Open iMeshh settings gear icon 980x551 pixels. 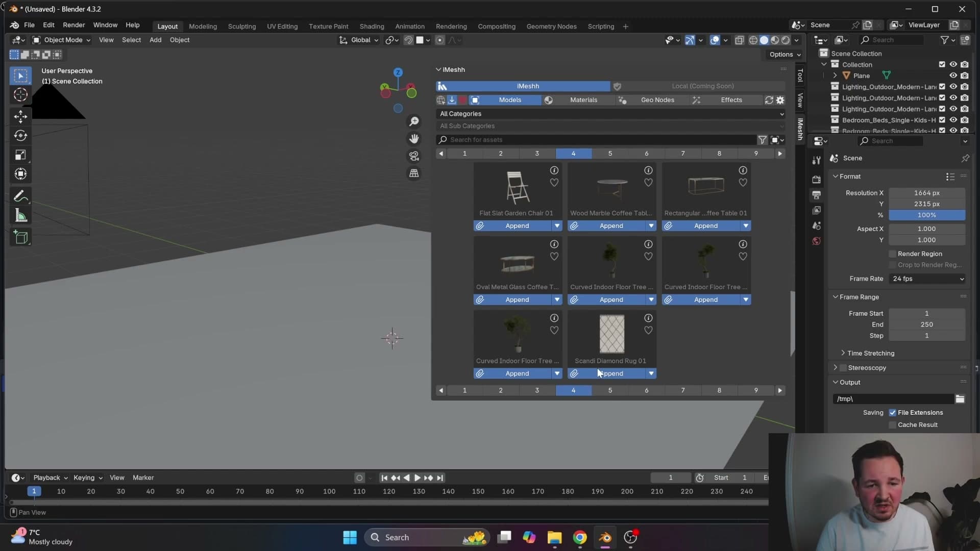pyautogui.click(x=780, y=100)
